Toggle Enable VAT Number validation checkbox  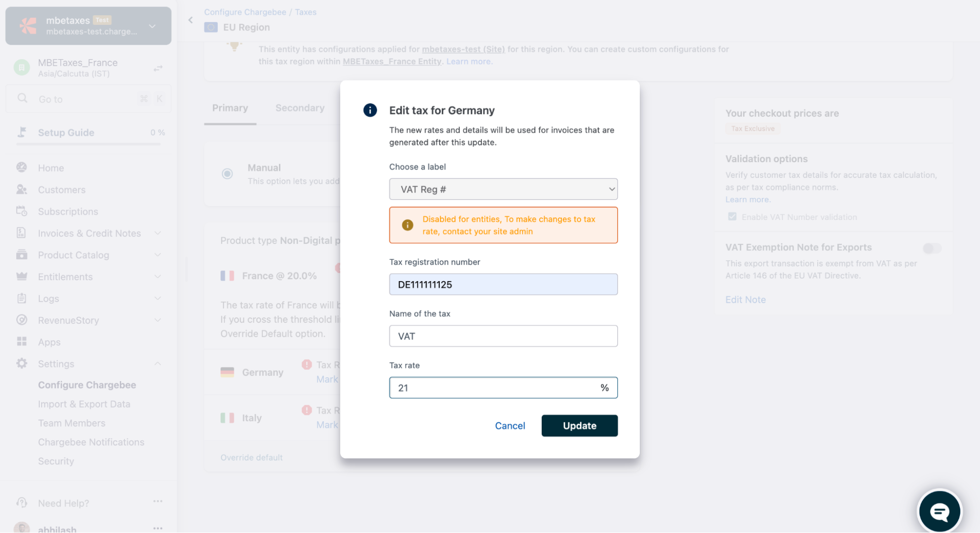click(x=732, y=217)
